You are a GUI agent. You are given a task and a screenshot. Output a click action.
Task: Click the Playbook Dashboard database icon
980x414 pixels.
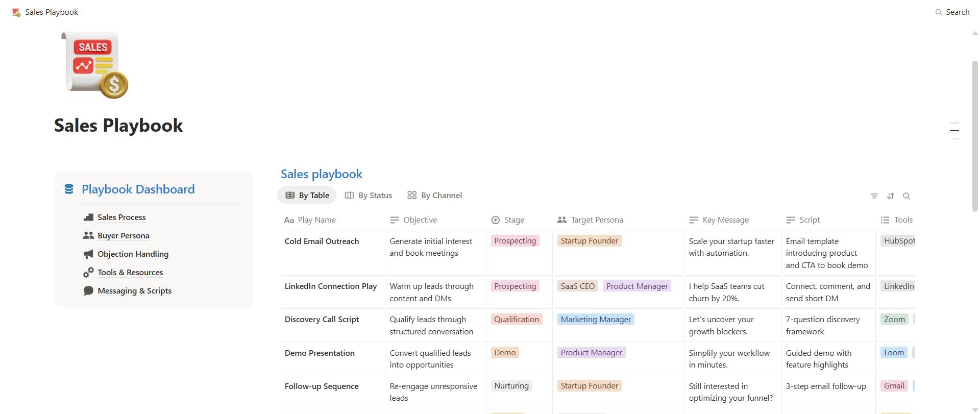tap(69, 189)
